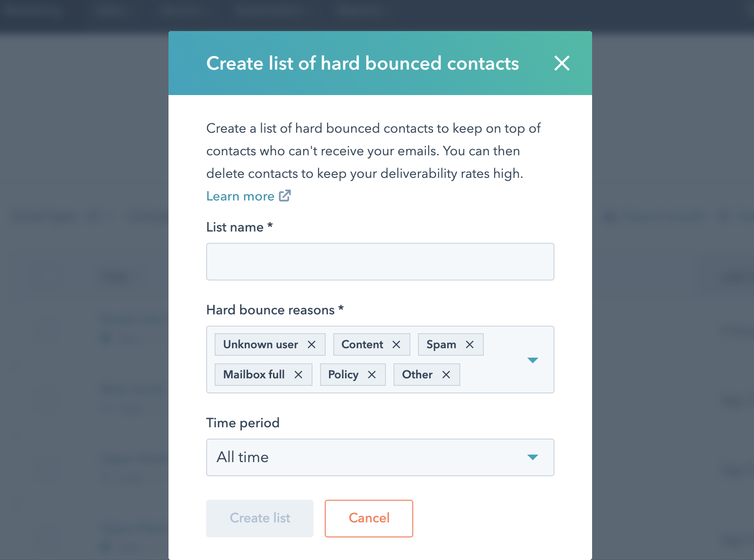
Task: Click the Hard bounce reasons field label
Action: (x=270, y=310)
